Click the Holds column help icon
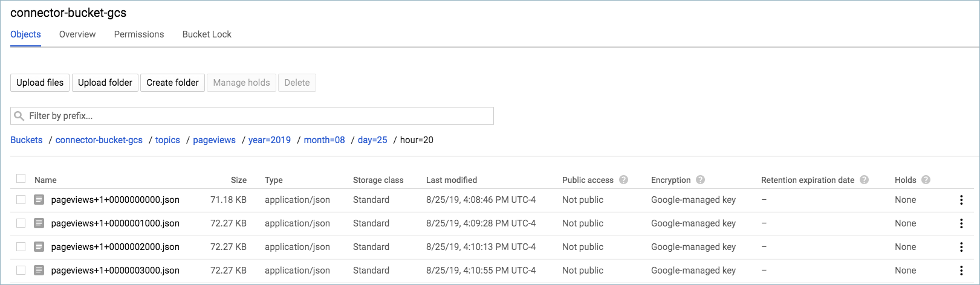This screenshot has height=285, width=980. (x=926, y=180)
